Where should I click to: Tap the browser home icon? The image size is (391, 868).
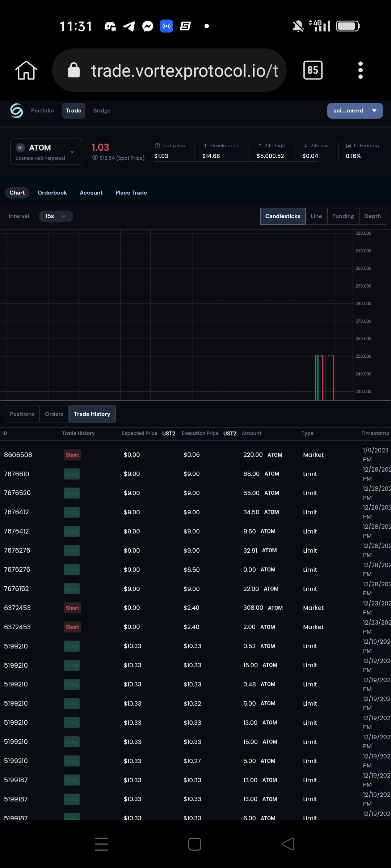tap(26, 70)
